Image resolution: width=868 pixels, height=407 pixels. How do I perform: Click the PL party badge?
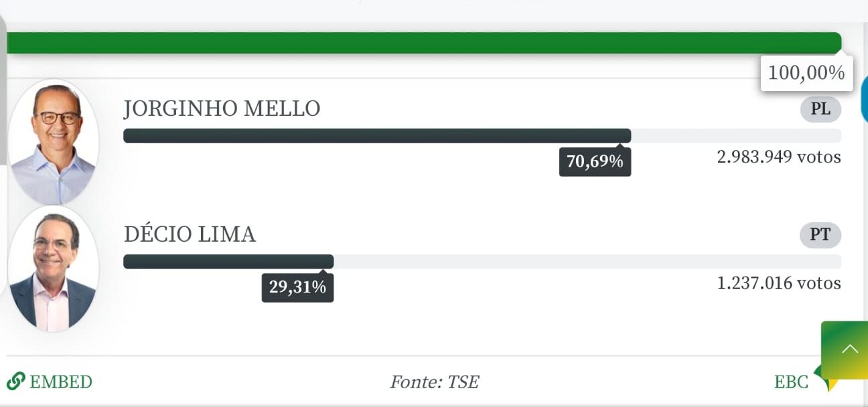(820, 109)
